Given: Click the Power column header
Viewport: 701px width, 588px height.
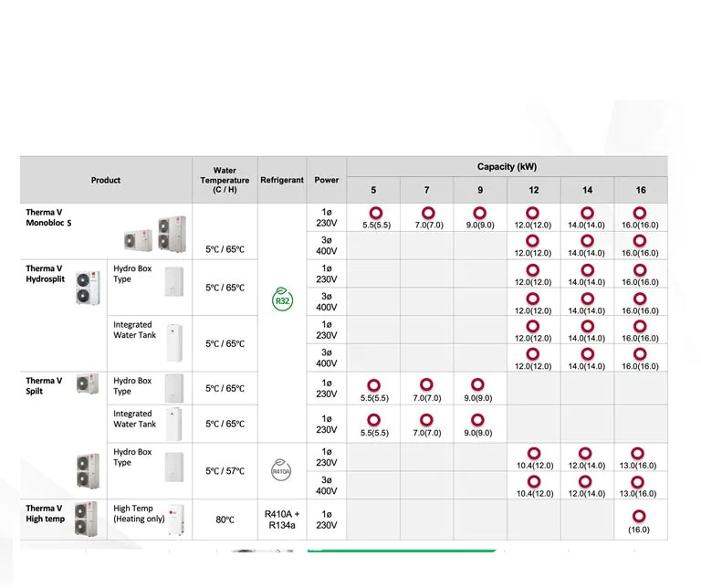Looking at the screenshot, I should click(327, 180).
